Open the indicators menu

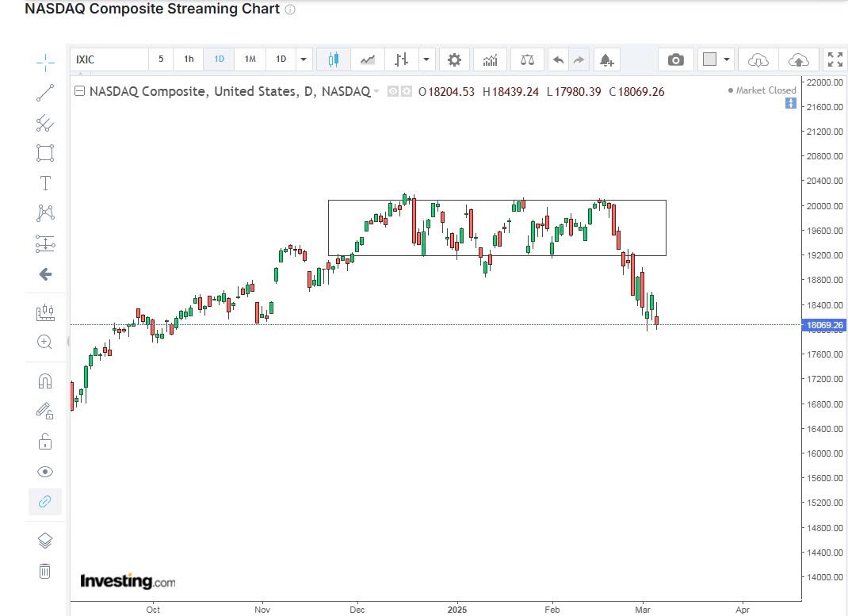490,59
